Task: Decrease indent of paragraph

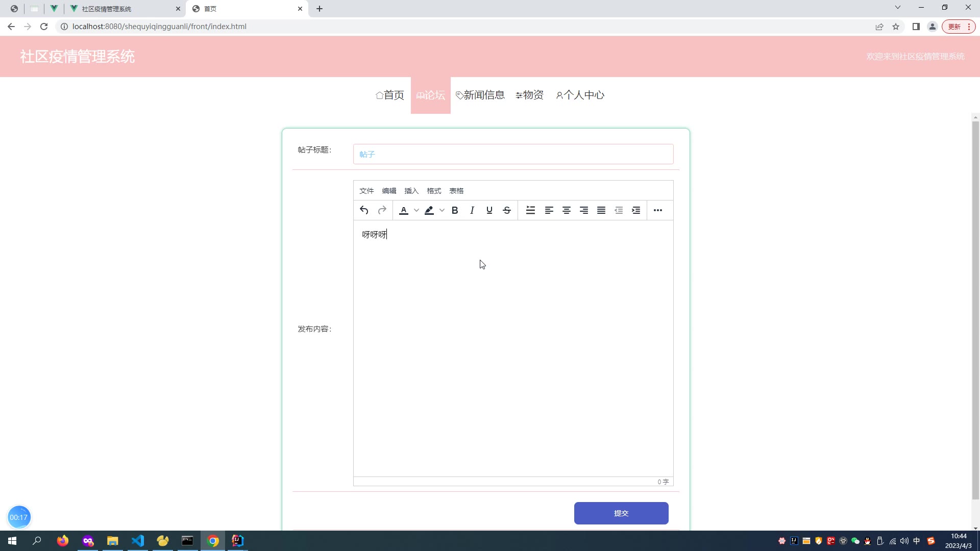Action: coord(619,210)
